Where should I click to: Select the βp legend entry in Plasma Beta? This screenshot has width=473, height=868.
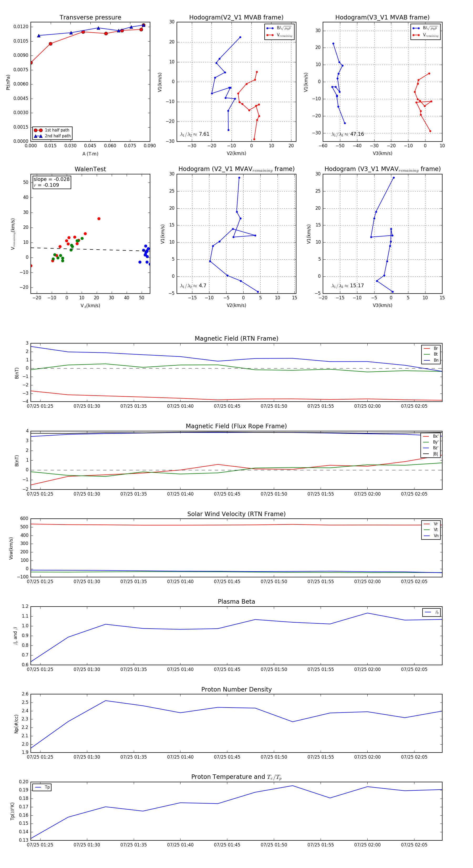[x=431, y=612]
